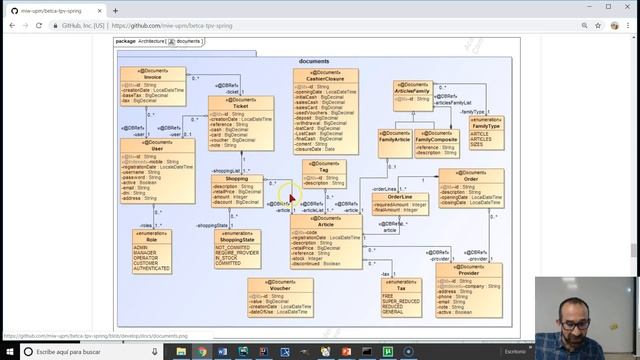Open the blue picture app icon in the taskbar
This screenshot has height=360, width=640.
click(x=284, y=351)
